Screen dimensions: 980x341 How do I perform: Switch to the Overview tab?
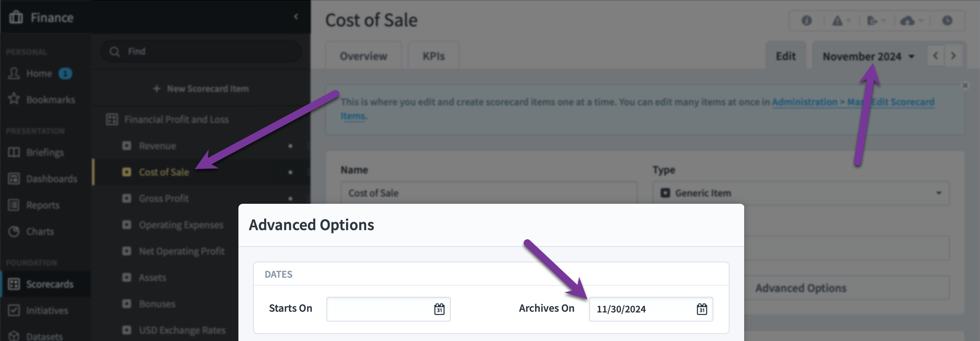point(363,56)
